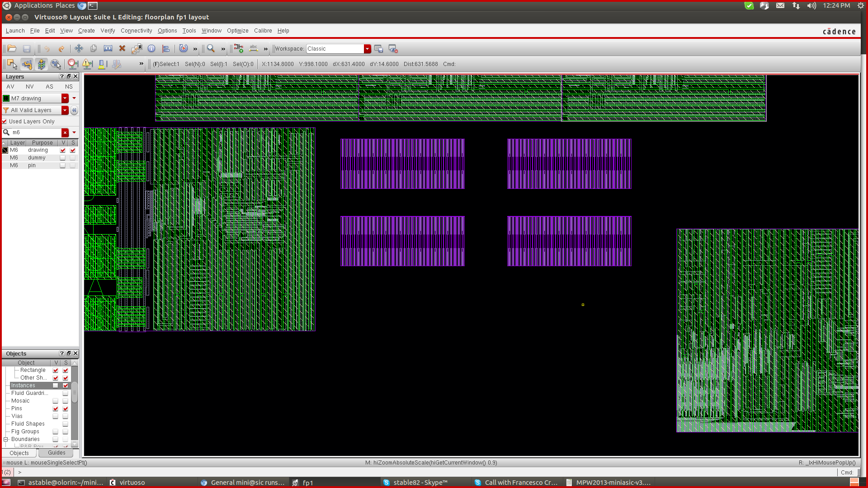Switch to stable82 Skype taskbar window
The image size is (868, 488).
pos(420,483)
